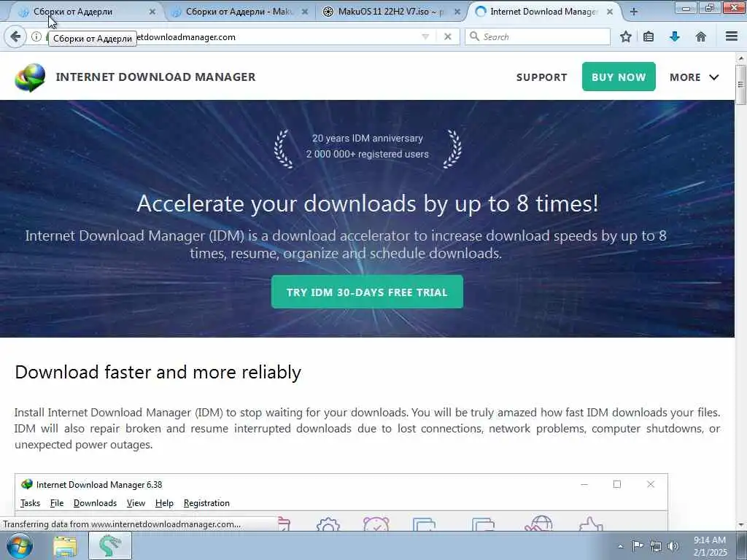The image size is (747, 560).
Task: Open the downloads arrow in browser toolbar
Action: (x=675, y=36)
